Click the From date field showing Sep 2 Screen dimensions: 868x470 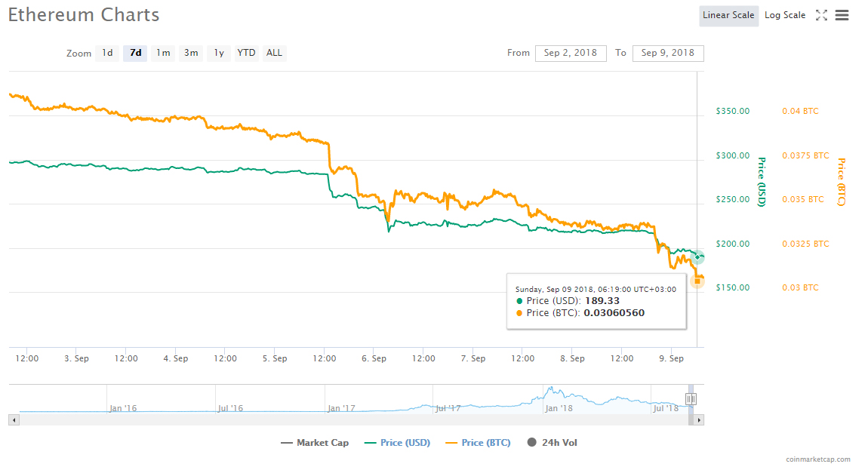[571, 53]
